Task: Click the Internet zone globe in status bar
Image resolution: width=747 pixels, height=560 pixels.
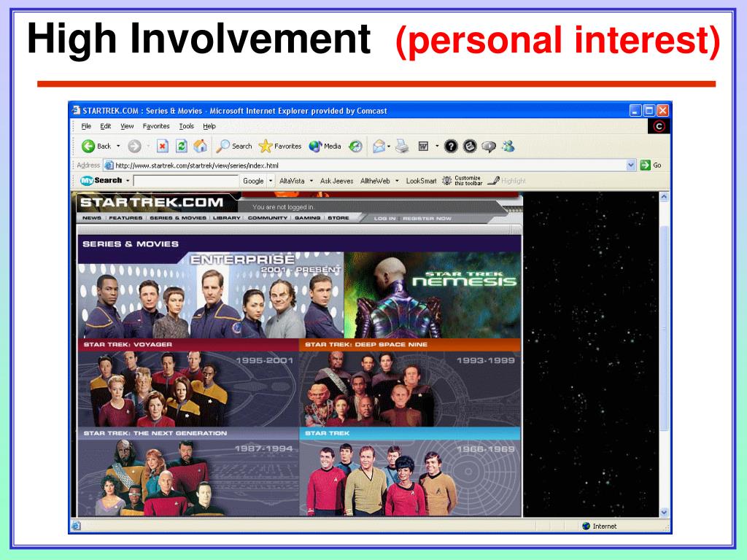Action: (x=587, y=526)
